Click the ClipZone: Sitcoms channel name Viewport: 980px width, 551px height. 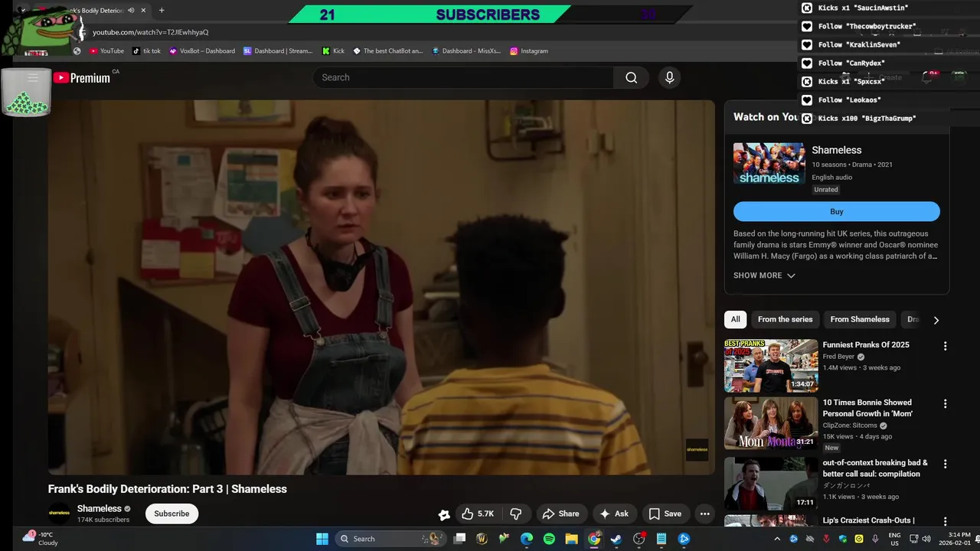tap(850, 425)
